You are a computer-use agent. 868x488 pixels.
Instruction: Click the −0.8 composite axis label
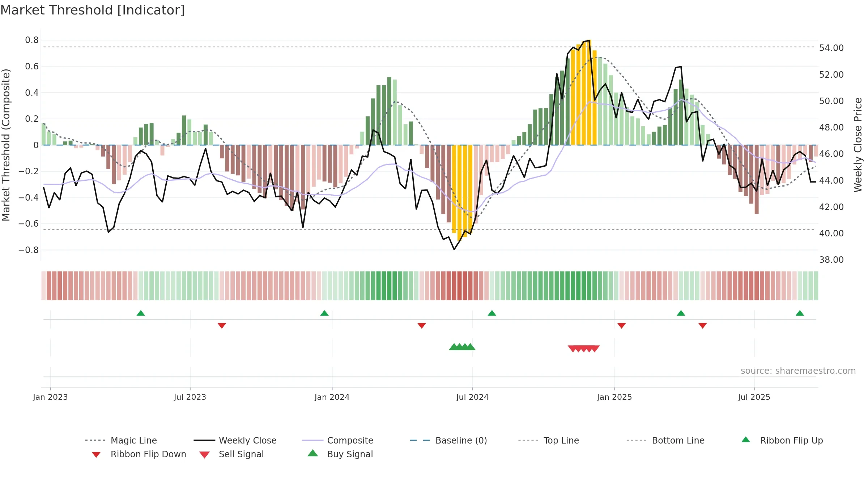(28, 250)
